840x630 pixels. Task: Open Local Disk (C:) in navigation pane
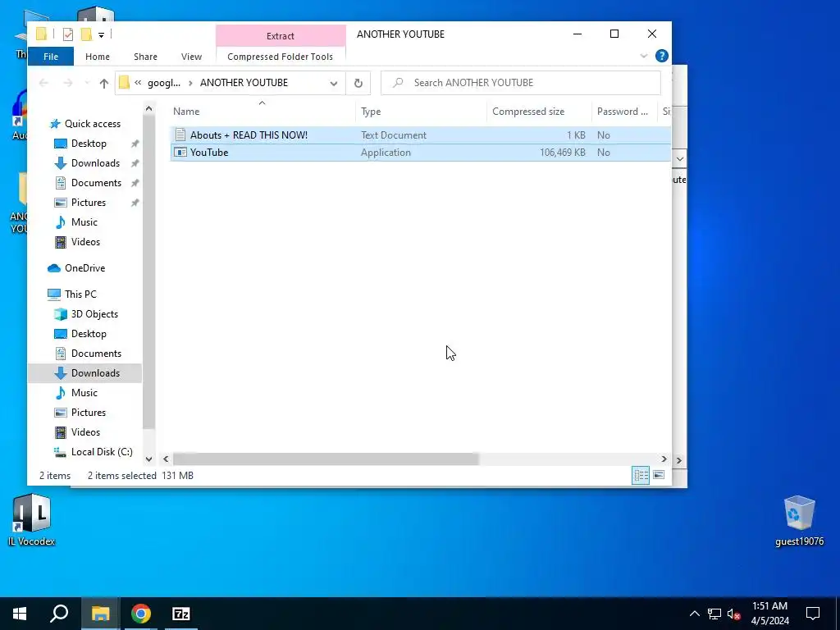pyautogui.click(x=102, y=452)
